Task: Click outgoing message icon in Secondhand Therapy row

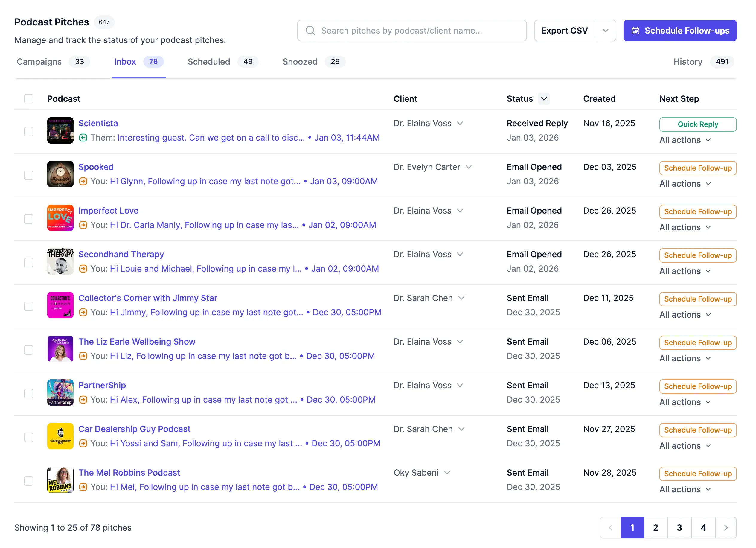Action: [83, 269]
